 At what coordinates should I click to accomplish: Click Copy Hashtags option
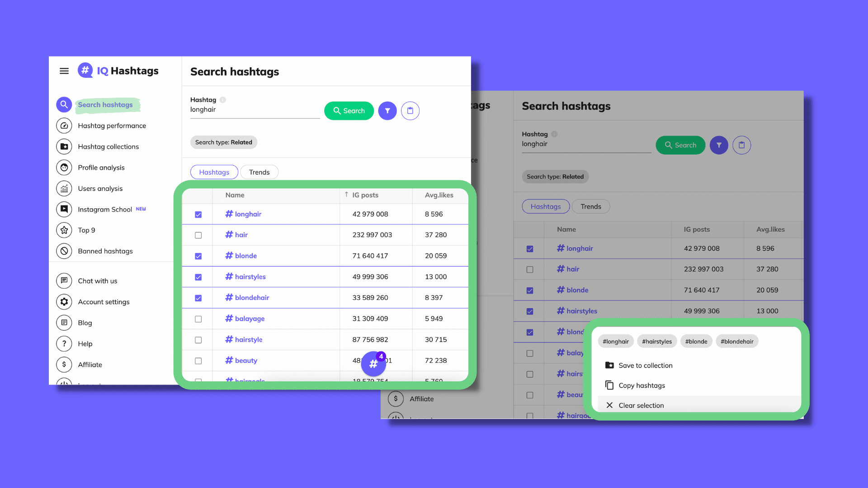642,385
